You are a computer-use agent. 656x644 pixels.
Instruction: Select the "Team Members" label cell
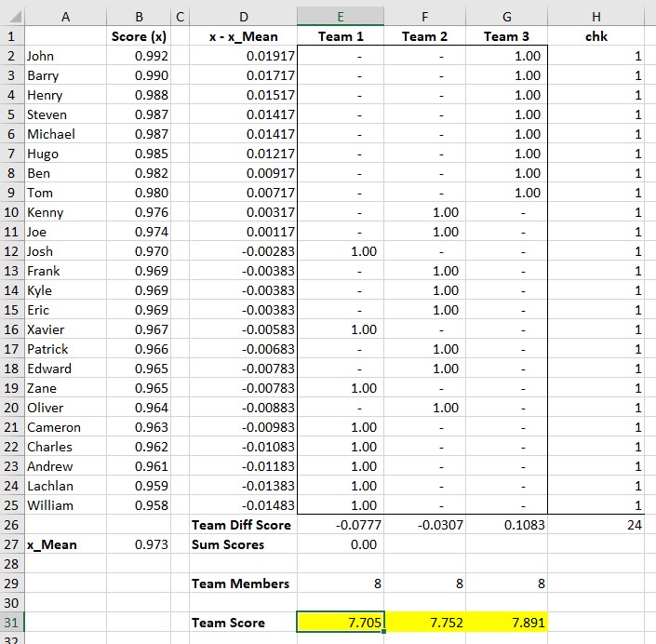[244, 584]
